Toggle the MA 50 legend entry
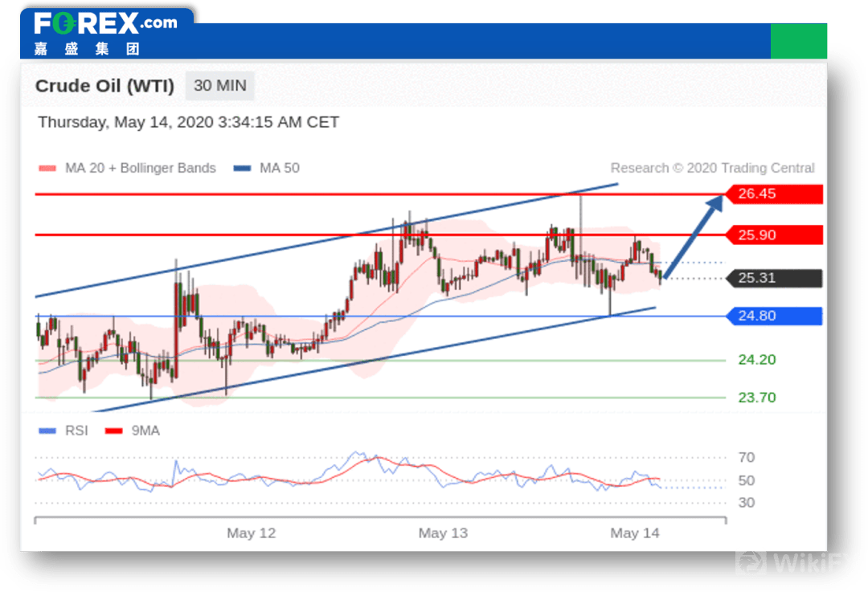The height and width of the screenshot is (592, 868). pyautogui.click(x=267, y=168)
